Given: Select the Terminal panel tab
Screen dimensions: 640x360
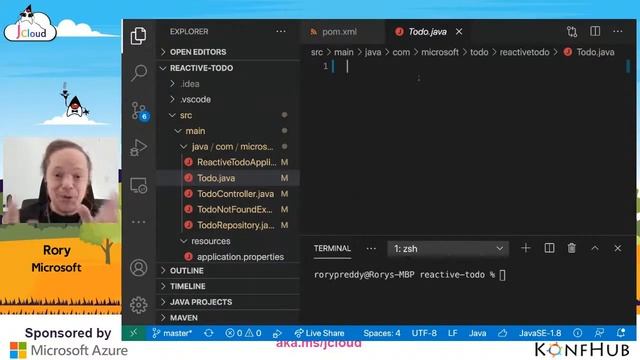Looking at the screenshot, I should pyautogui.click(x=332, y=248).
